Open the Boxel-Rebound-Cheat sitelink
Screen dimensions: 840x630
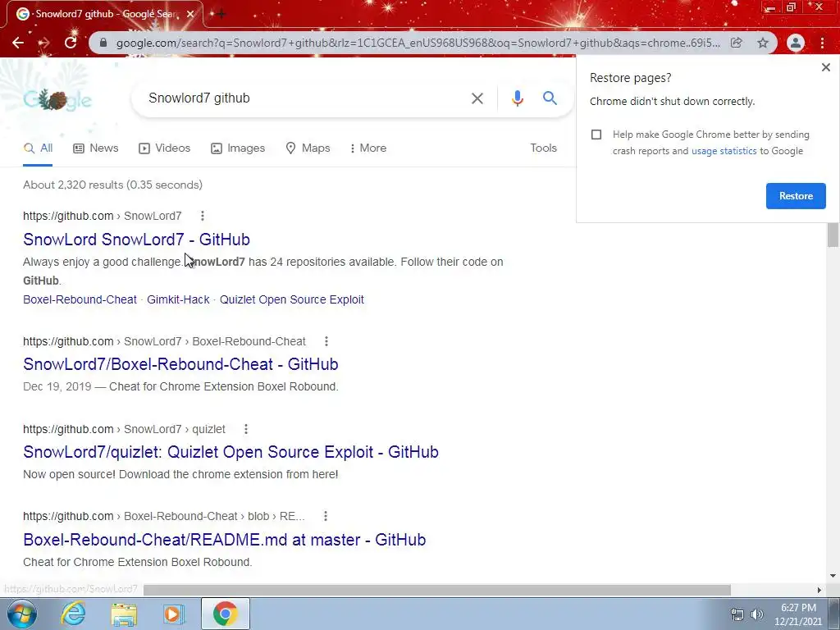[80, 300]
